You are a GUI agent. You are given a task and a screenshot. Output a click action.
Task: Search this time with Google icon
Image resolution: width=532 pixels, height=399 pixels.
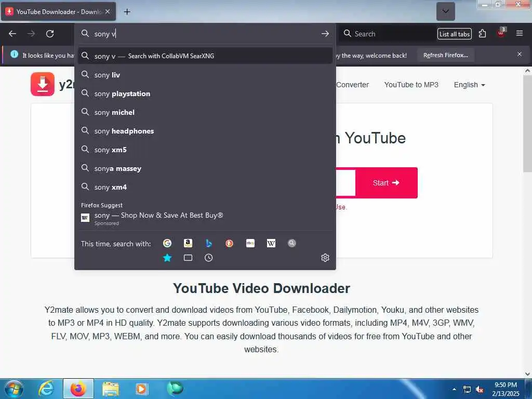(167, 243)
